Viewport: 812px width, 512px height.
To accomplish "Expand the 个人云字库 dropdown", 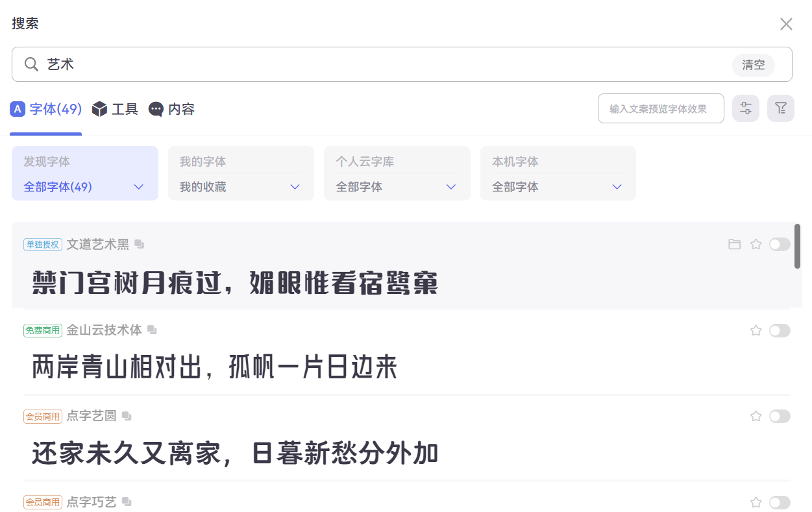I will (397, 187).
